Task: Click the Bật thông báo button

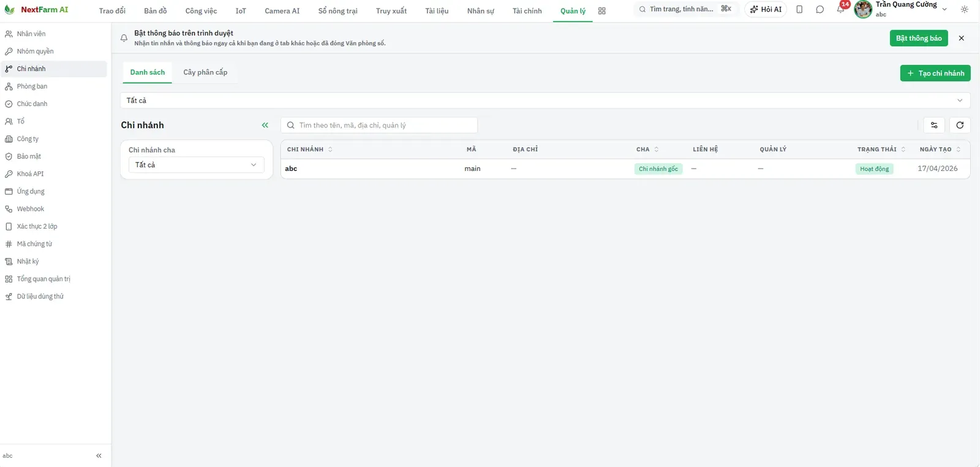Action: [x=919, y=38]
